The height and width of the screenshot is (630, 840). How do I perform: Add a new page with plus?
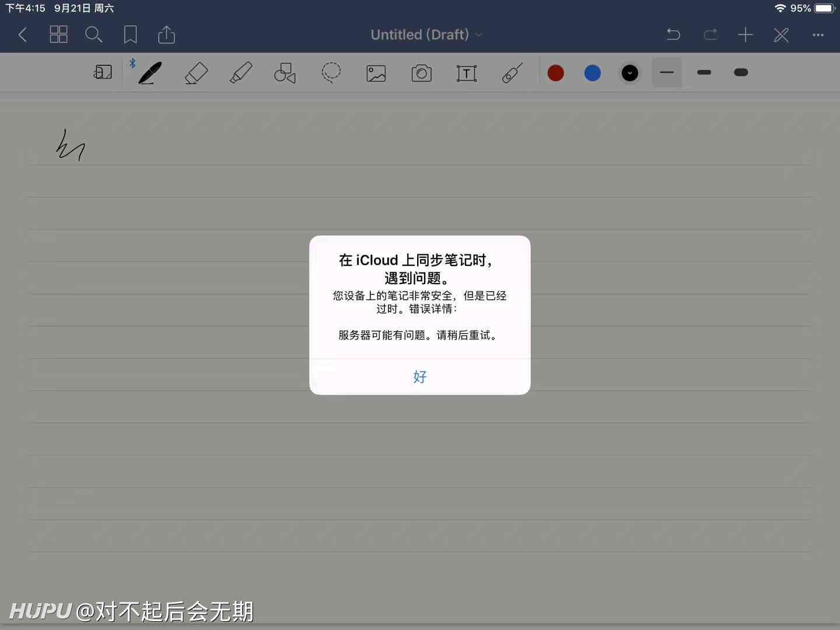click(745, 34)
